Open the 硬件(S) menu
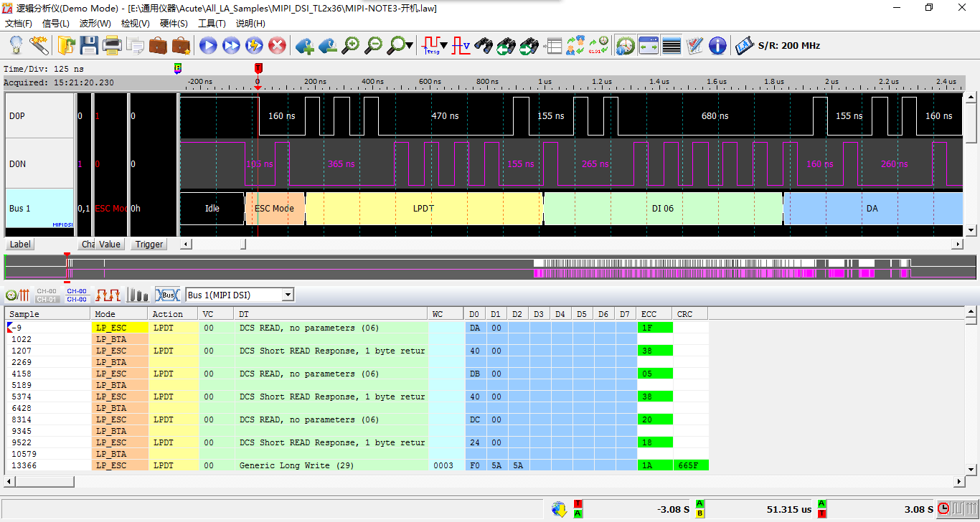 (174, 24)
